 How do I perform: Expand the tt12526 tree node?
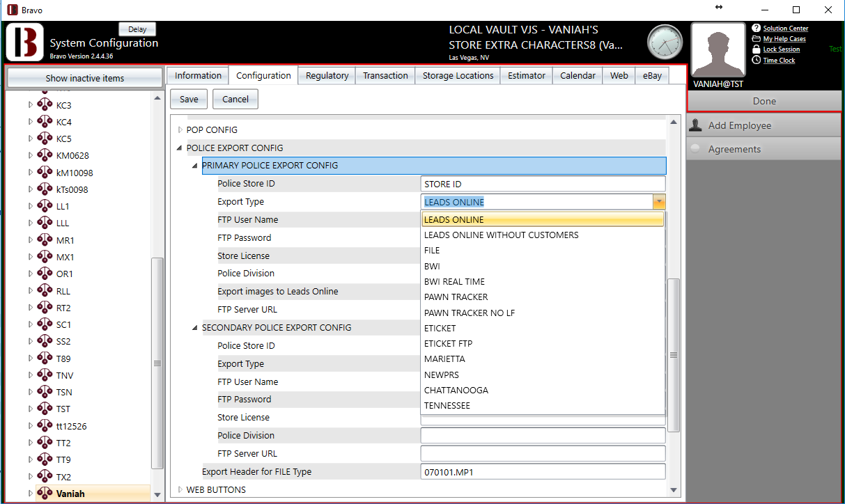(30, 426)
